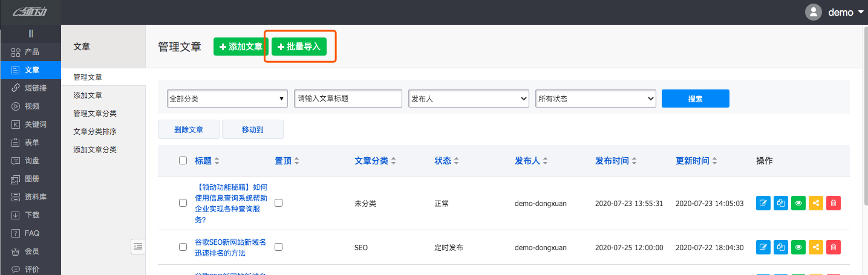Sort the table by 发布时间 column
868x275 pixels.
pyautogui.click(x=616, y=161)
